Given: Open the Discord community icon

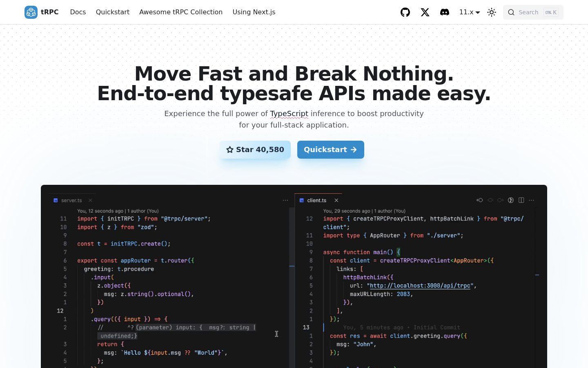Looking at the screenshot, I should tap(445, 12).
